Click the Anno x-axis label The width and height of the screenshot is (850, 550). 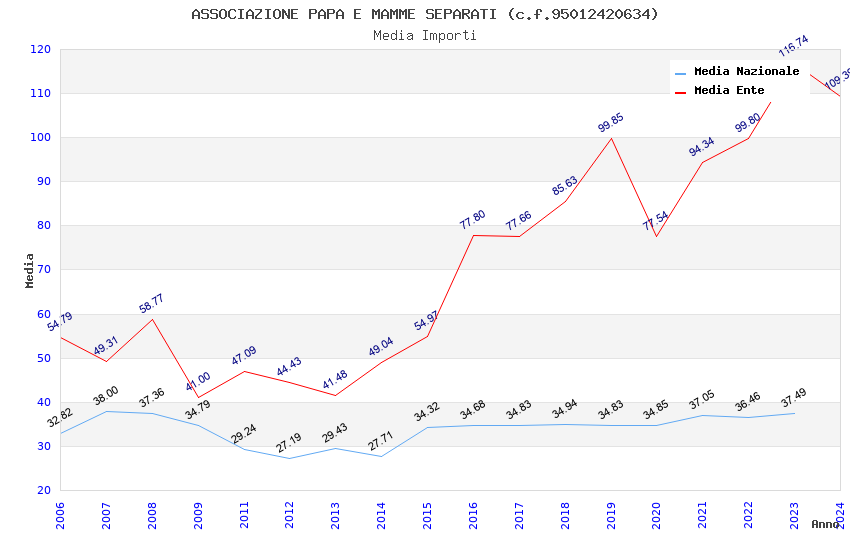(x=825, y=524)
